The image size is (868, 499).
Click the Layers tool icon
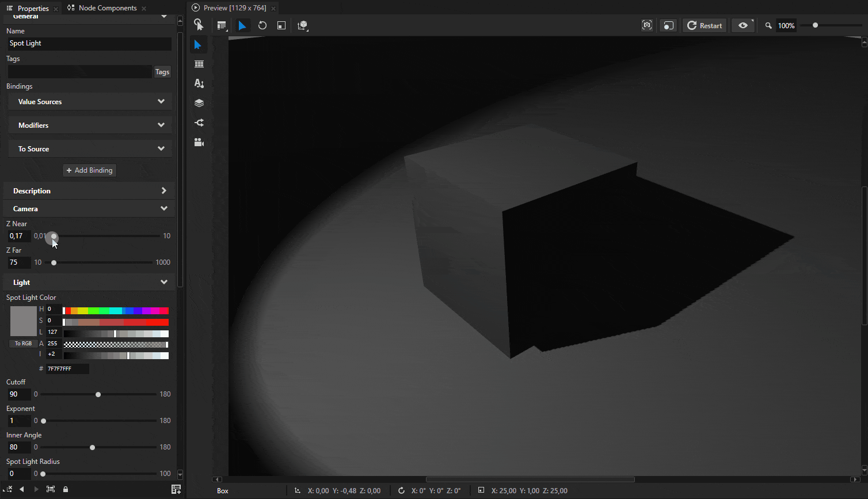pyautogui.click(x=199, y=102)
